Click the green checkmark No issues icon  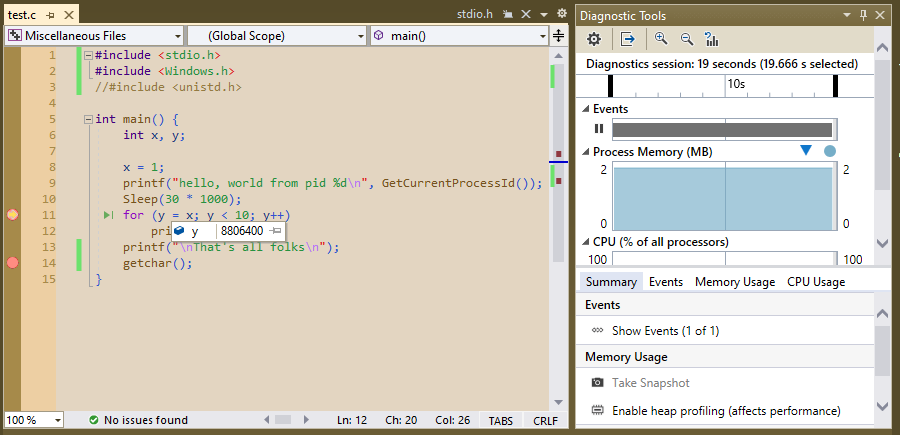click(x=94, y=420)
